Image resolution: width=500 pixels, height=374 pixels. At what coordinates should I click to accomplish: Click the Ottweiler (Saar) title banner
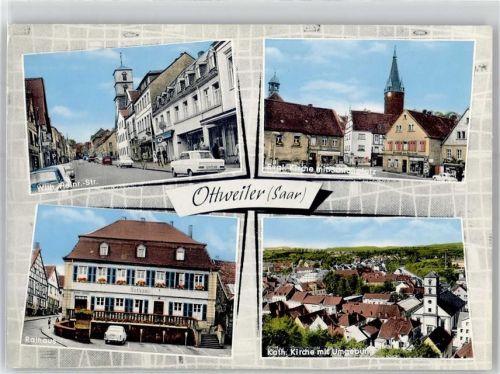click(248, 196)
